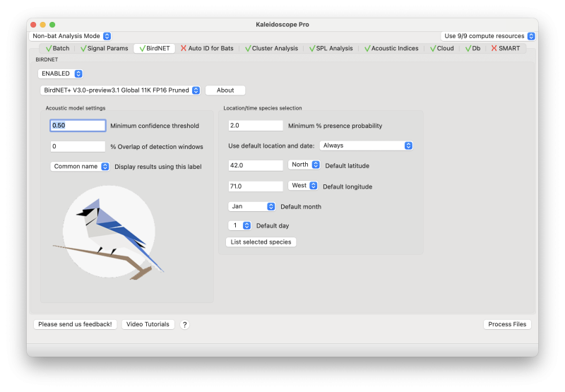Image resolution: width=565 pixels, height=392 pixels.
Task: Click Please send us feedback!
Action: click(75, 324)
